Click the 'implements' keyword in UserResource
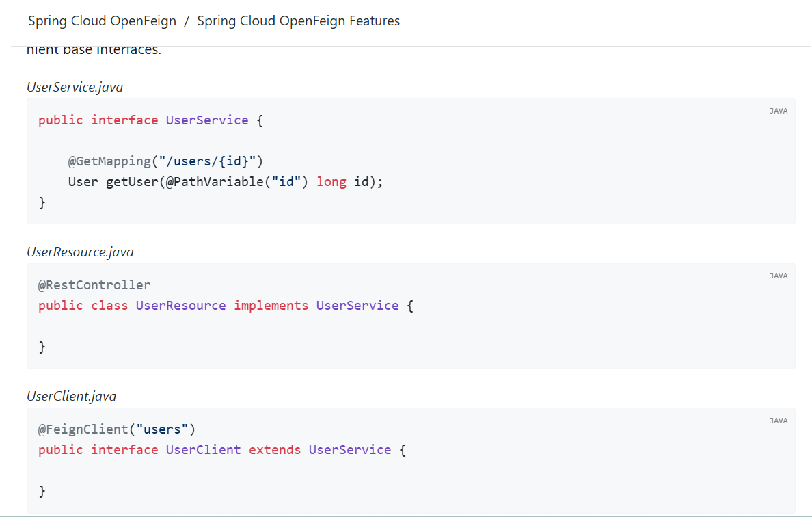This screenshot has width=812, height=517. click(271, 306)
